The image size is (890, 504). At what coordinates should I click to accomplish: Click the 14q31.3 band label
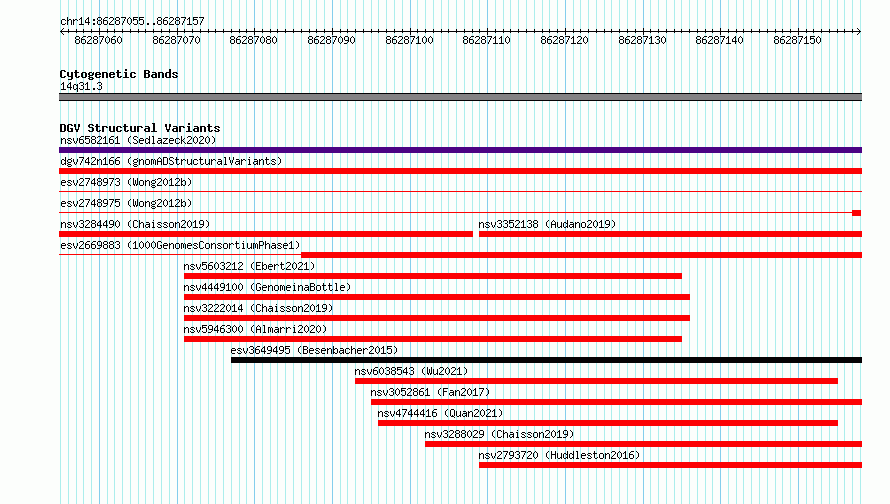pyautogui.click(x=81, y=86)
